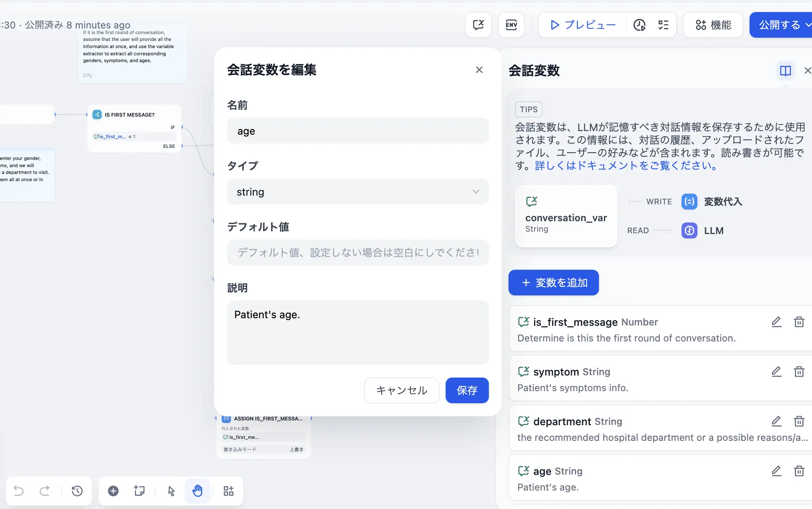Open the 詳しくはドキュメントをご覧ください link

(x=627, y=166)
